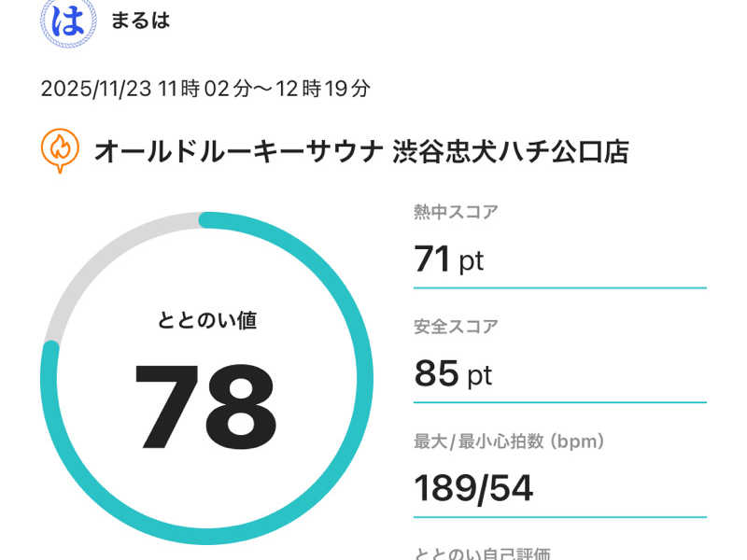Select the 熱中スコア label
The image size is (747, 560).
(x=456, y=212)
